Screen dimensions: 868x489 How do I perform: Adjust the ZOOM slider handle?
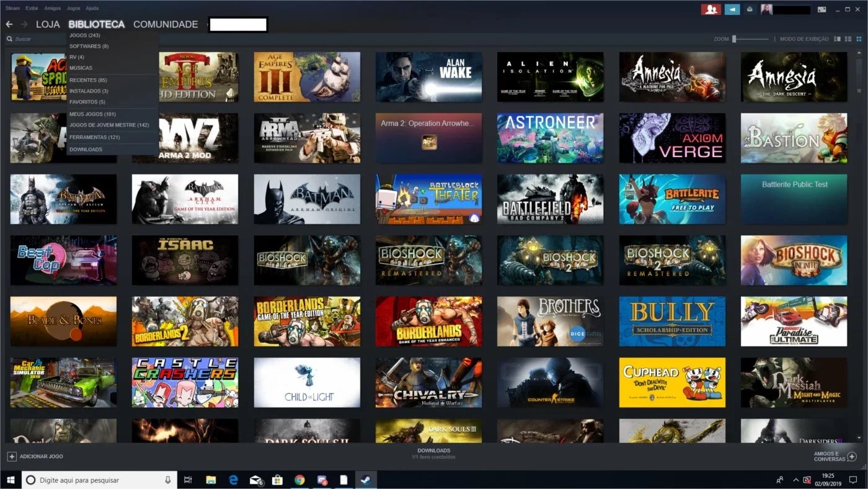[734, 39]
